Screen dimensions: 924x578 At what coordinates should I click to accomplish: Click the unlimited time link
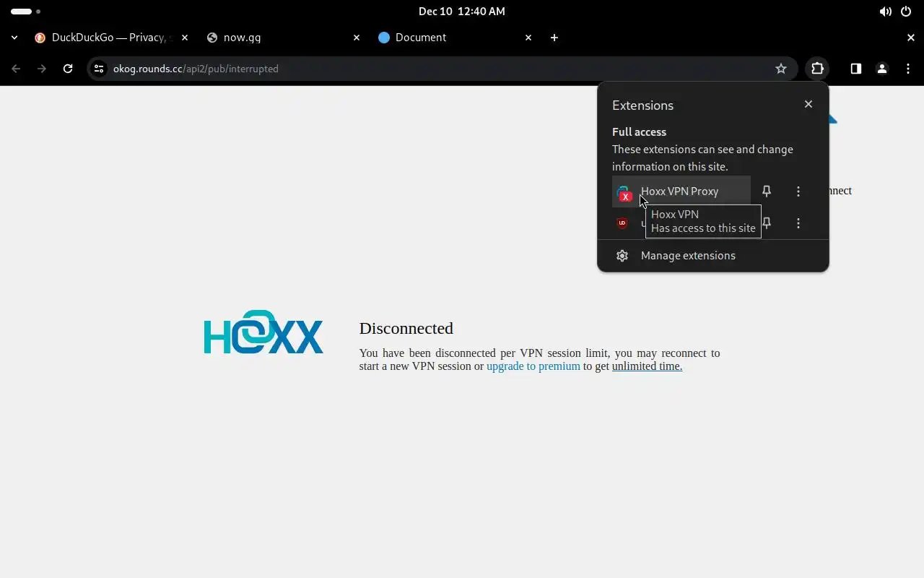(x=647, y=366)
